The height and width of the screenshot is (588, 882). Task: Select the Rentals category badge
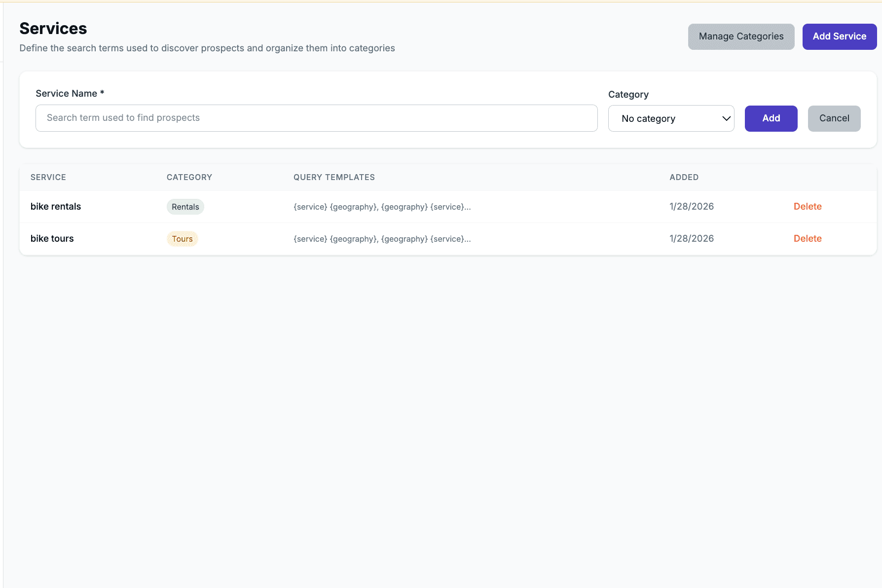pos(185,207)
